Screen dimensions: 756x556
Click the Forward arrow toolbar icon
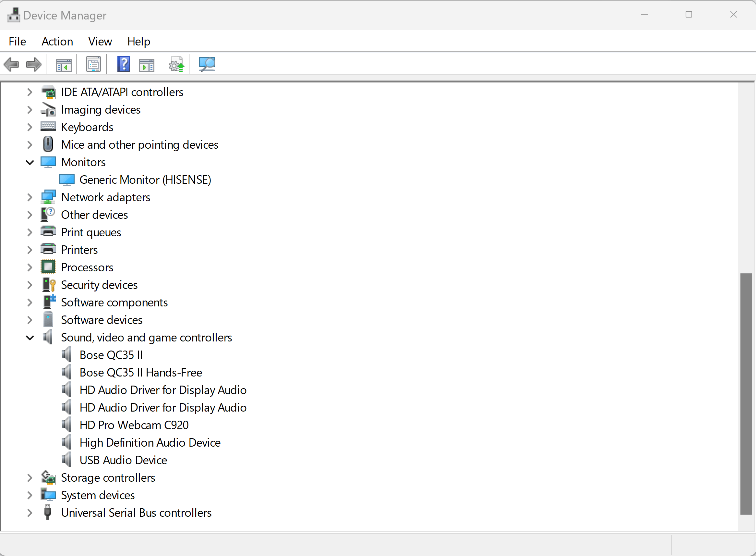(x=34, y=64)
